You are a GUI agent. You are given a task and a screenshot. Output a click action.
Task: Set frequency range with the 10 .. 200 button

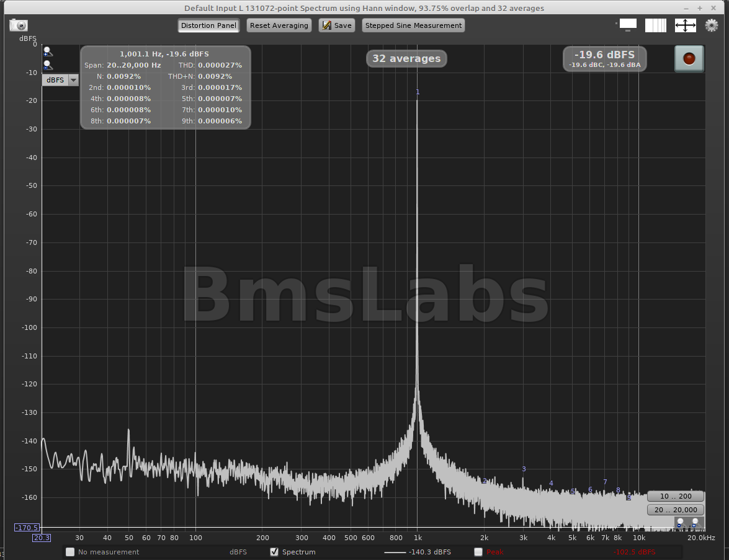coord(676,496)
